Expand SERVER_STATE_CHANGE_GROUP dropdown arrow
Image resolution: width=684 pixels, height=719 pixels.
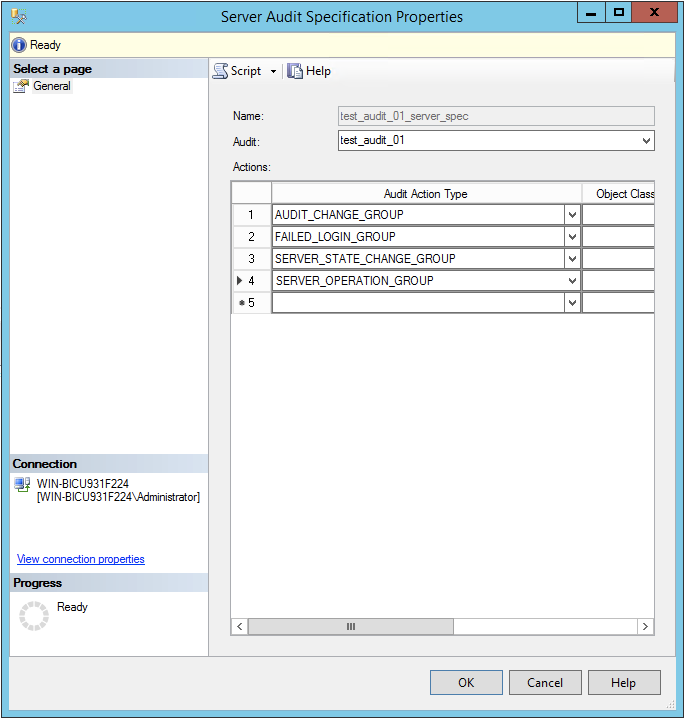tap(572, 259)
